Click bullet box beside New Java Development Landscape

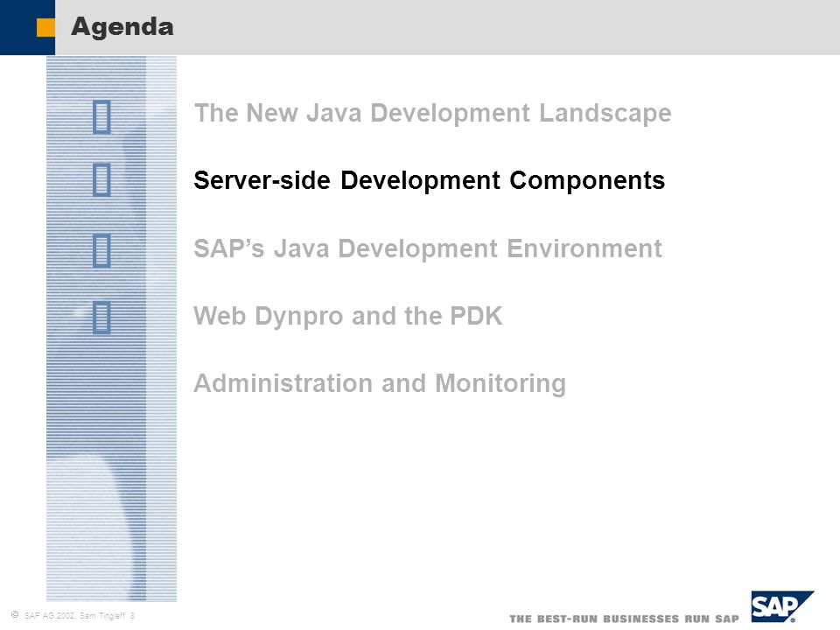(101, 116)
